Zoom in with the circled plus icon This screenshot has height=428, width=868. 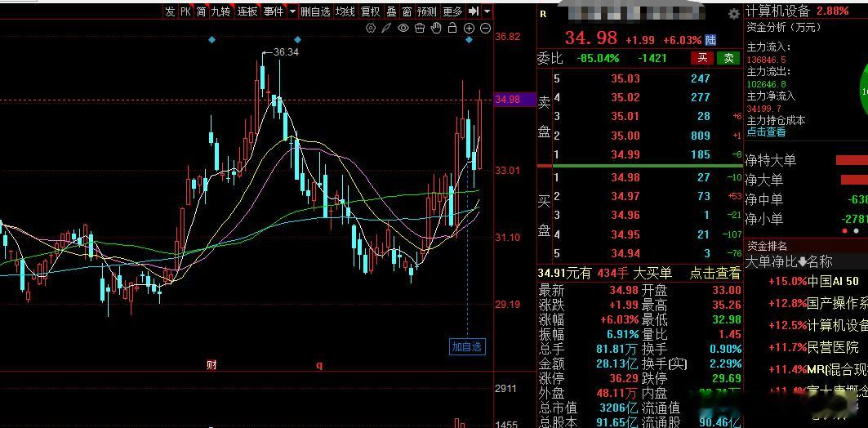[469, 29]
